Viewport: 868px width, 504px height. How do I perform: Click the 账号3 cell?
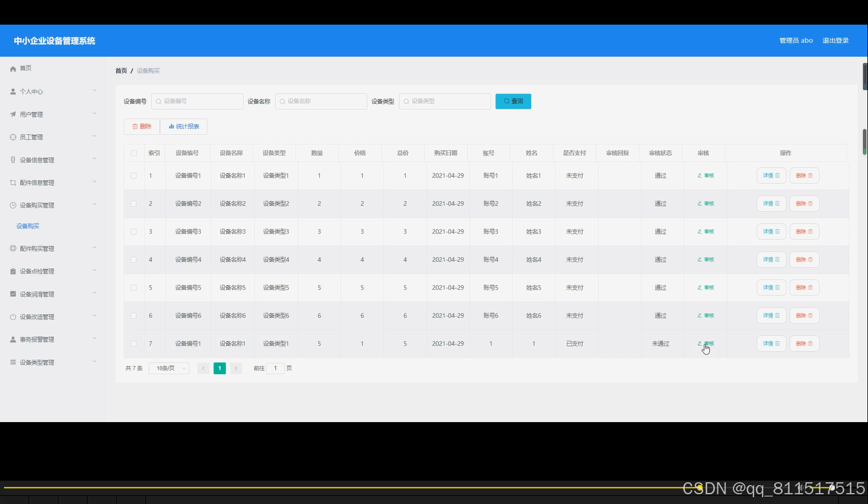coord(491,232)
